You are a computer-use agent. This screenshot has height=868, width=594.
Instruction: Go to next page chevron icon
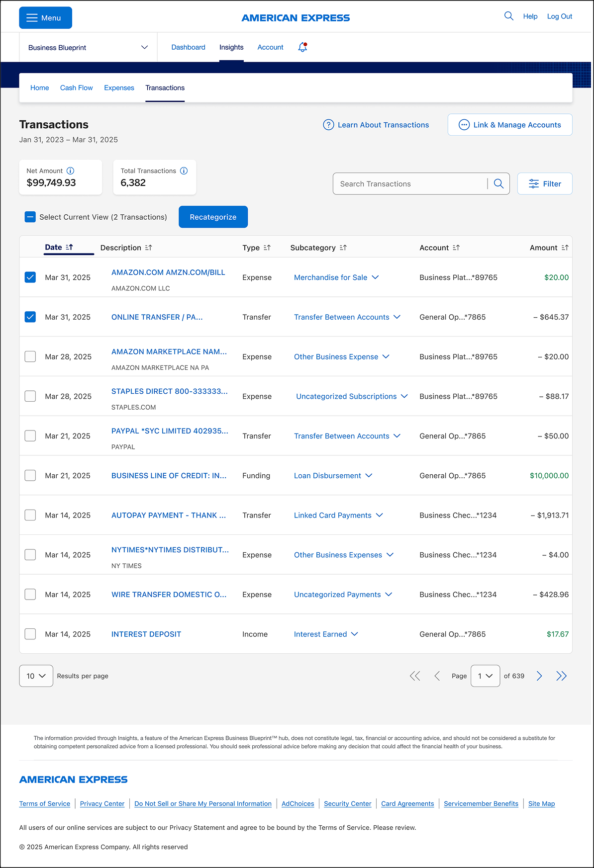click(539, 676)
